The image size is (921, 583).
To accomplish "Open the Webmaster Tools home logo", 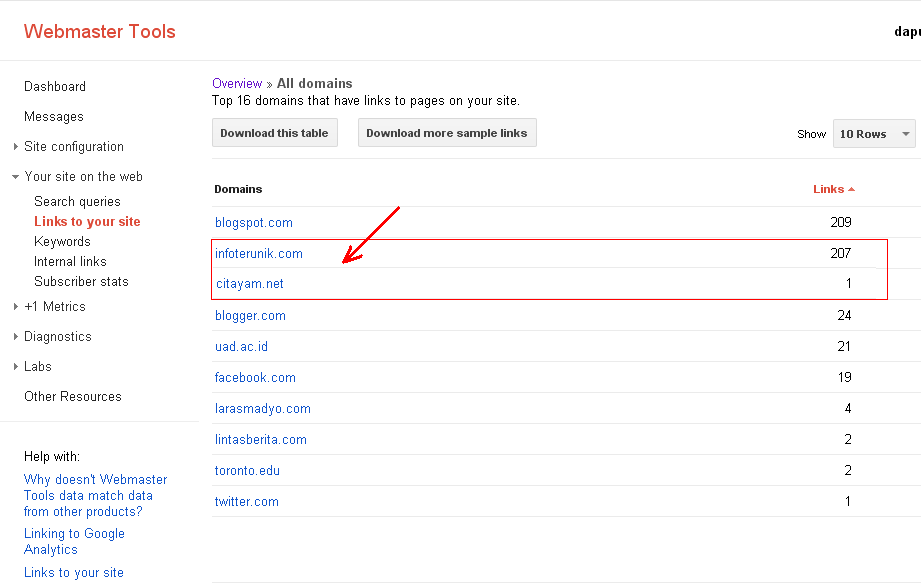I will (99, 31).
